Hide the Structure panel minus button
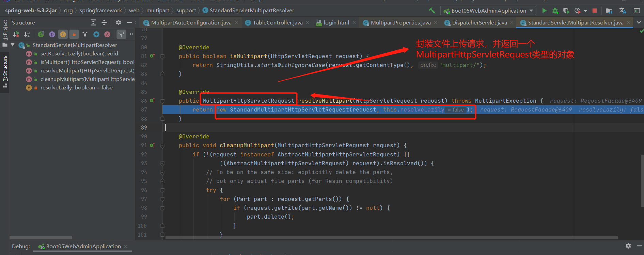Image resolution: width=644 pixels, height=255 pixels. tap(129, 22)
